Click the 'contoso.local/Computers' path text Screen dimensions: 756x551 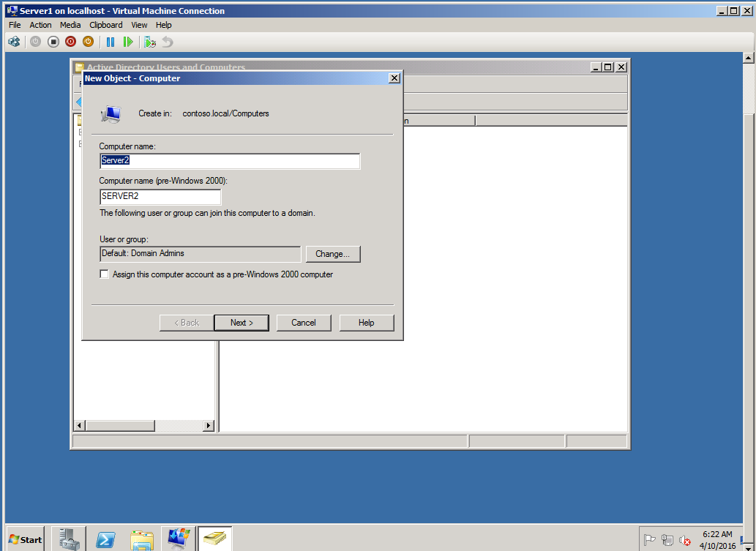point(225,113)
